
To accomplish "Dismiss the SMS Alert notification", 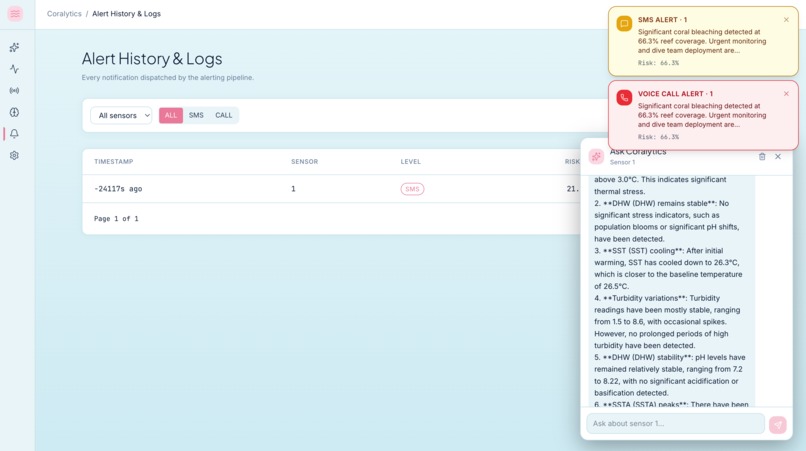I will click(x=786, y=20).
